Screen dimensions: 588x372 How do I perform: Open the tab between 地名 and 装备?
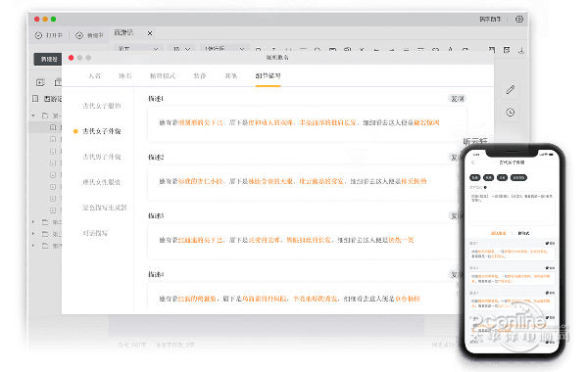(163, 76)
